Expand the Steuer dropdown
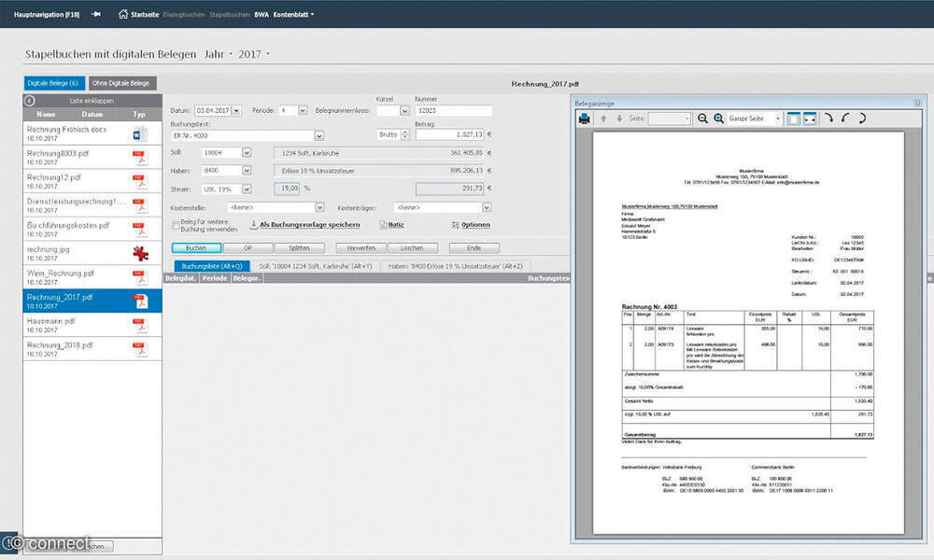Viewport: 934px width, 560px height. click(247, 189)
